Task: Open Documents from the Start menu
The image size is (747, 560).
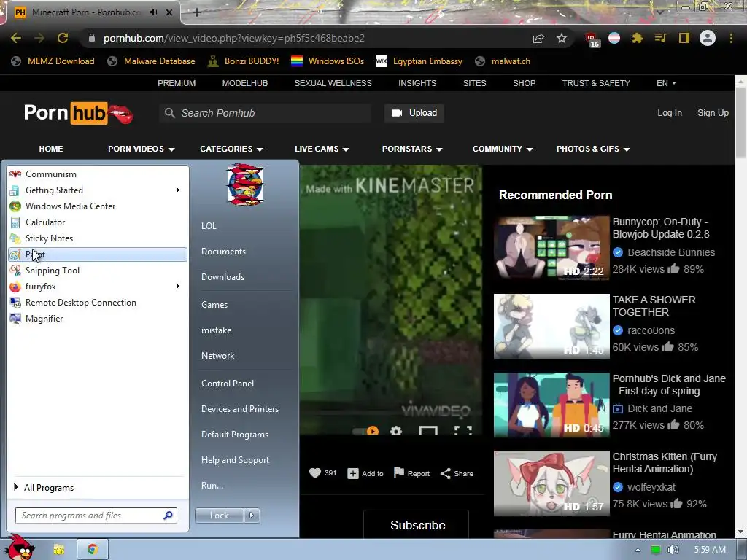Action: (x=223, y=252)
